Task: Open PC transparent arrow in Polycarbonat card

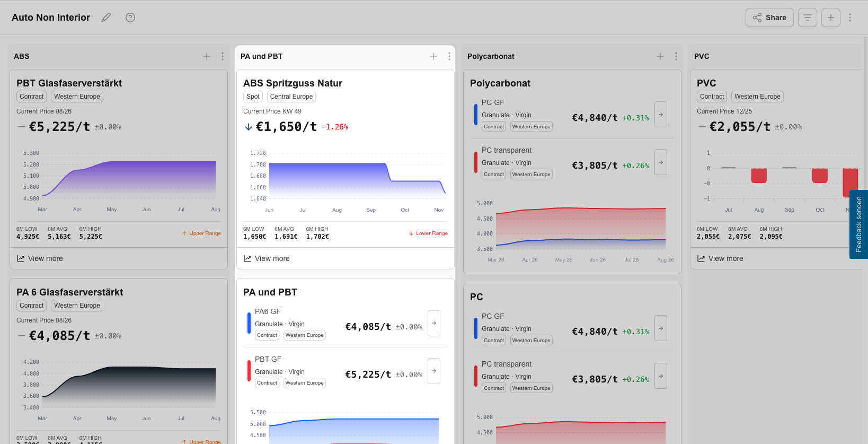Action: pos(661,162)
